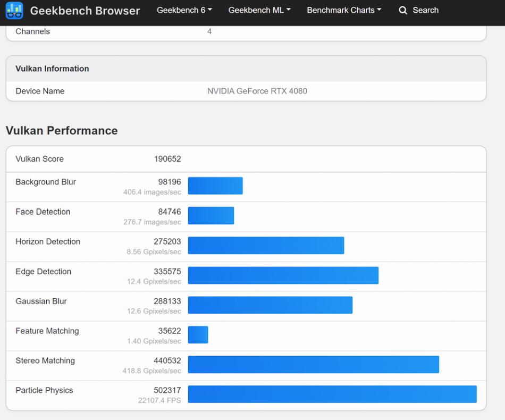Select the Channels value 4
Screen dimensions: 505x420
click(x=209, y=31)
